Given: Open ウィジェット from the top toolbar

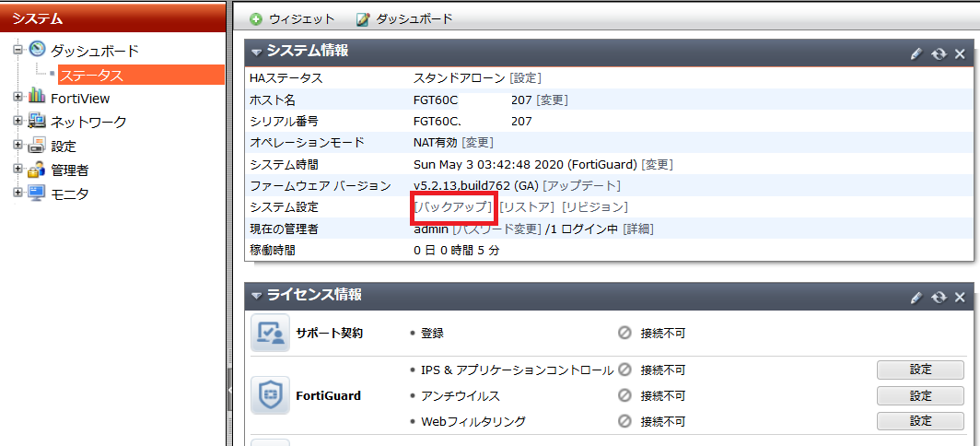Looking at the screenshot, I should [x=302, y=19].
